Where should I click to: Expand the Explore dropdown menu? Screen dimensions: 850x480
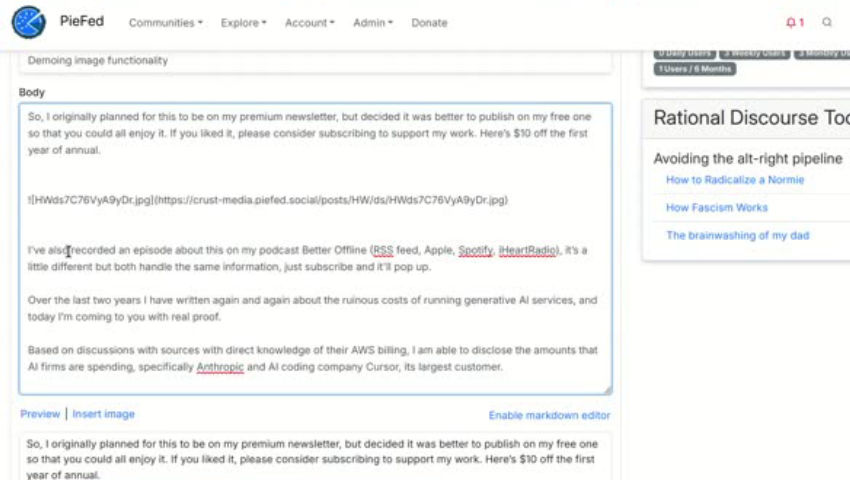(243, 23)
